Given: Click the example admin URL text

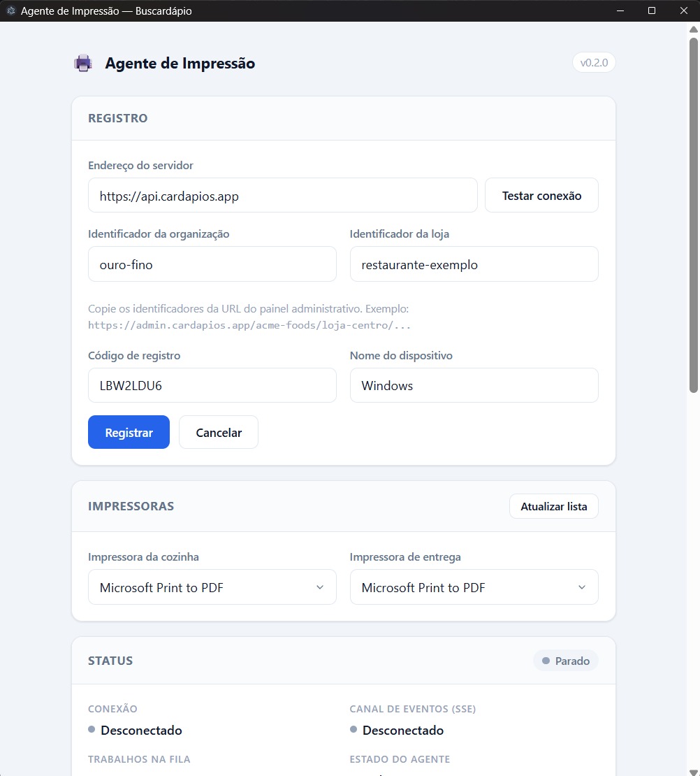Looking at the screenshot, I should click(x=249, y=325).
